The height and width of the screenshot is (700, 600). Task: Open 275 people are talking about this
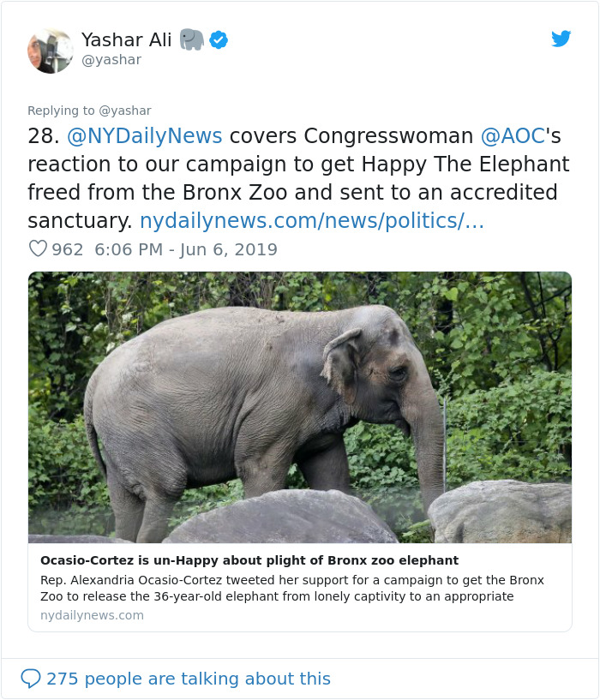pyautogui.click(x=189, y=678)
